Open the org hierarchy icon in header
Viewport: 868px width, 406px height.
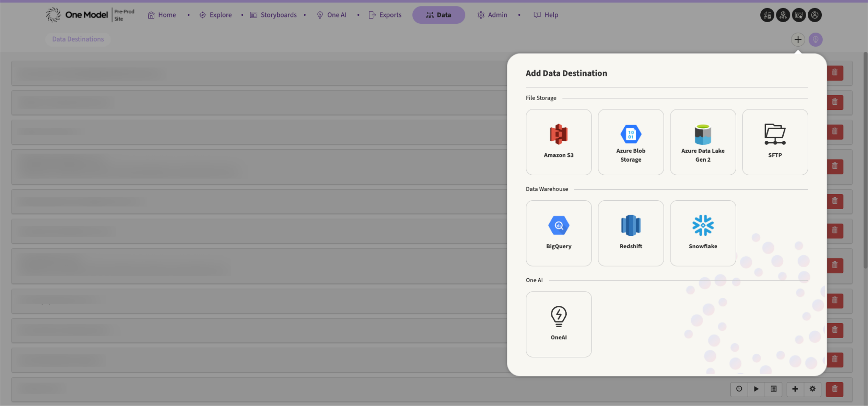tap(783, 15)
